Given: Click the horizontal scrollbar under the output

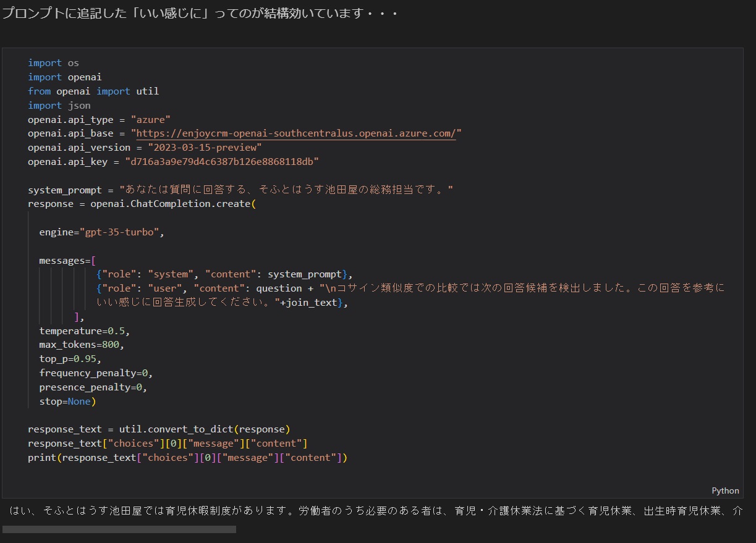Looking at the screenshot, I should pyautogui.click(x=119, y=529).
